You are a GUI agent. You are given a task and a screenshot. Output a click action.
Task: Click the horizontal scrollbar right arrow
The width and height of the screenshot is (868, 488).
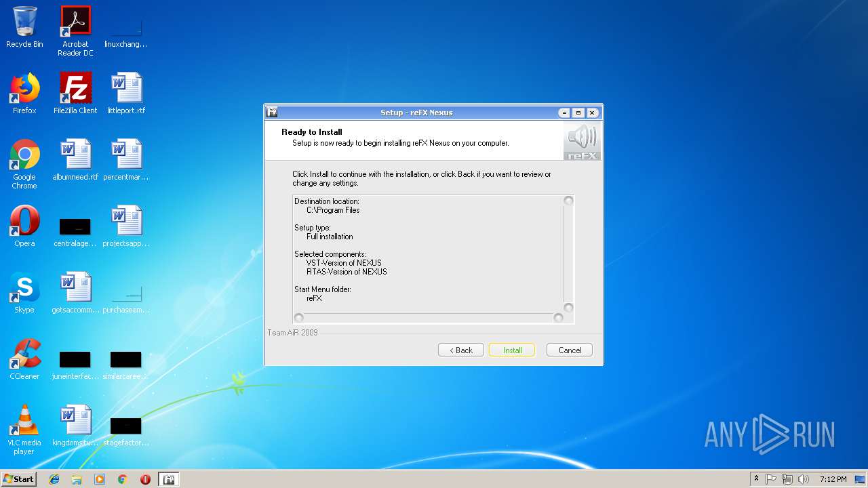[558, 318]
